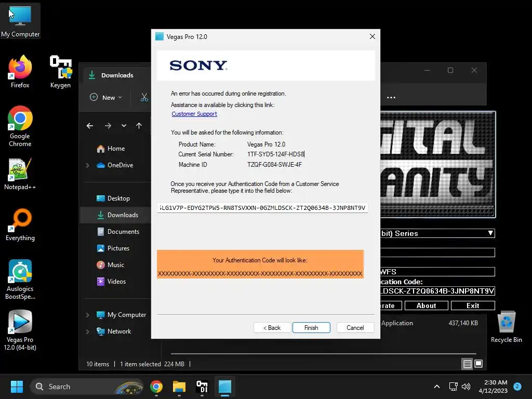Open Chrome from the taskbar
The image size is (532, 399).
[156, 387]
